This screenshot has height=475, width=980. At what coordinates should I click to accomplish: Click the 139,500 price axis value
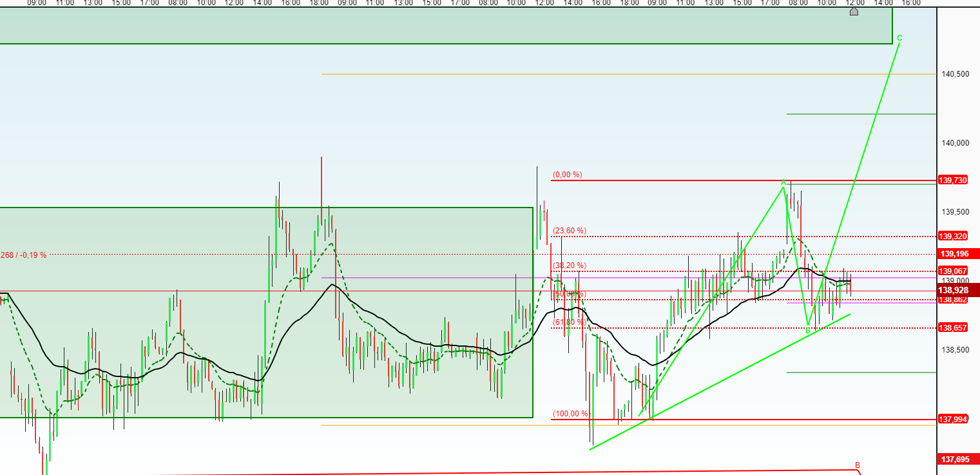[x=955, y=212]
